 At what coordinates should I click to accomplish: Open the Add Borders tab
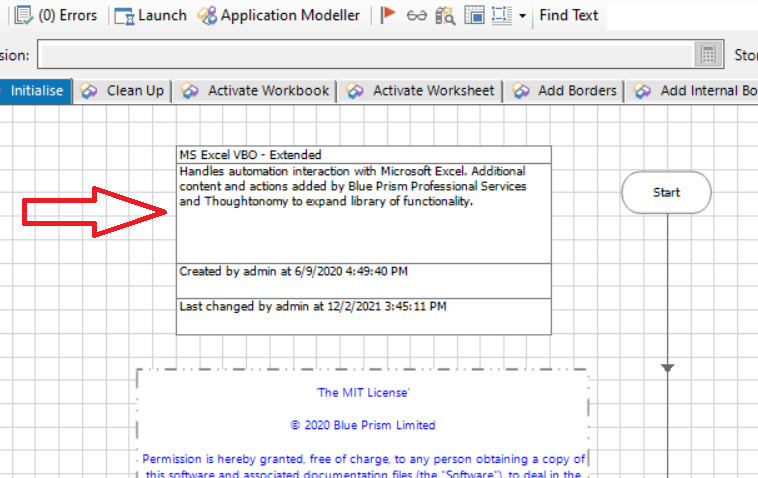(x=564, y=91)
